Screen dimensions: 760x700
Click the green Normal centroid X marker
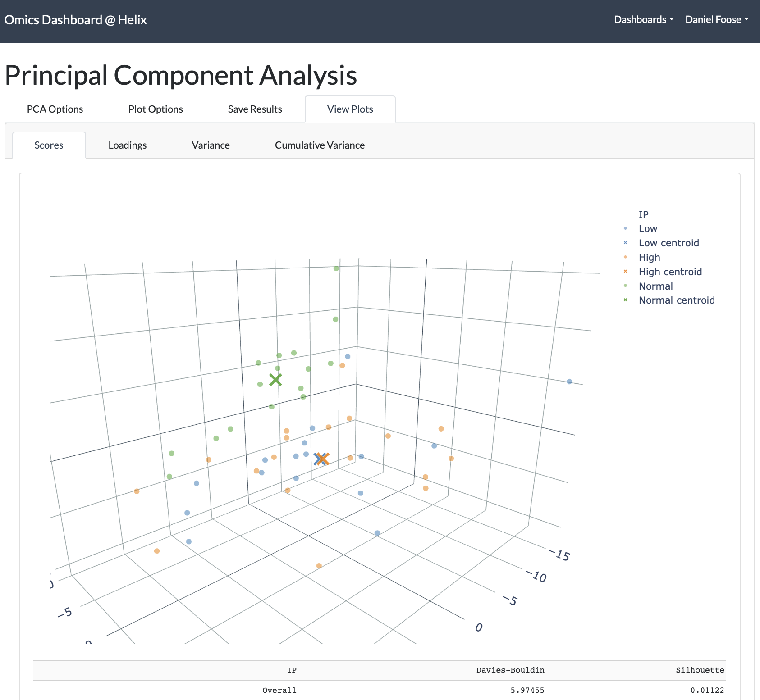(x=275, y=380)
